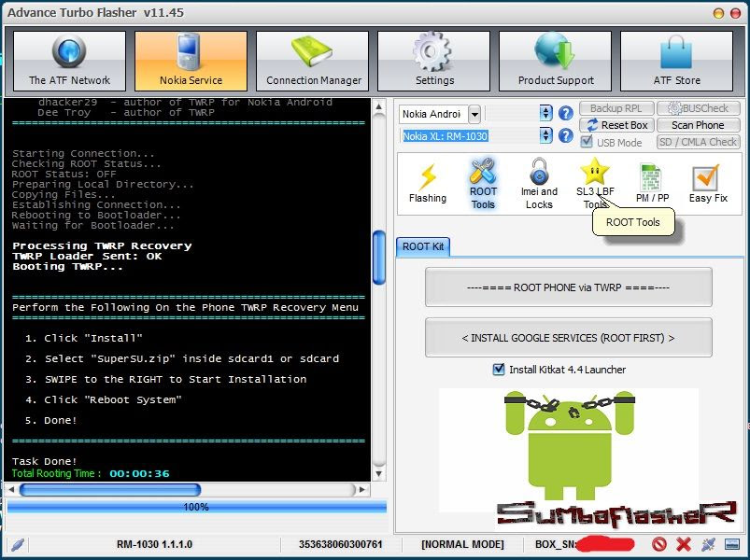The width and height of the screenshot is (750, 560).
Task: Click the Reset Box button
Action: pyautogui.click(x=616, y=125)
